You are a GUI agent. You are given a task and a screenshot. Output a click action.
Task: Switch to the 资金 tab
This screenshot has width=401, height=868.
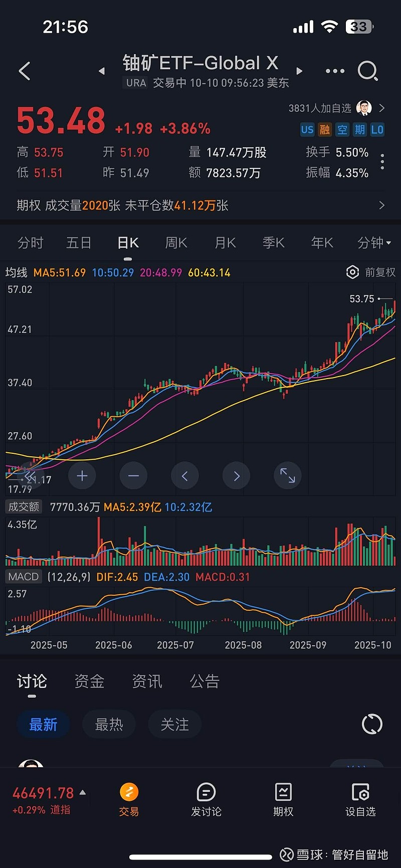point(89,681)
